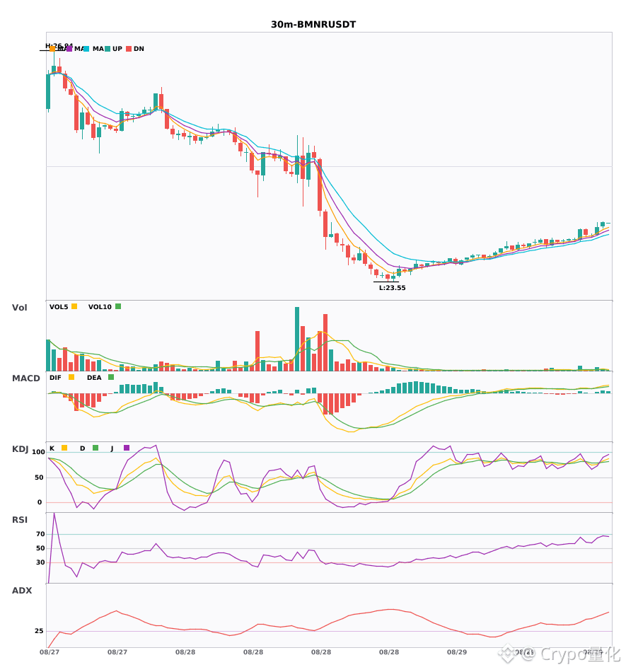Click the yellow DIF legend swatch

pos(71,377)
